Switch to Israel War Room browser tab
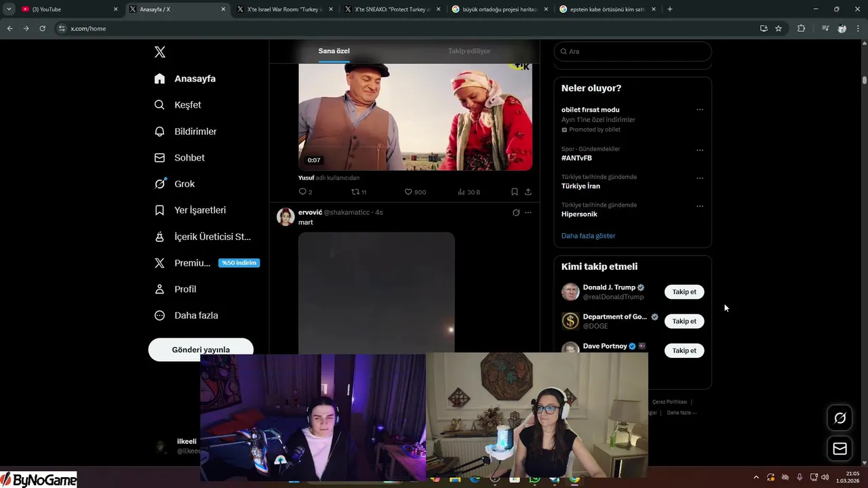The width and height of the screenshot is (868, 488). pyautogui.click(x=283, y=9)
